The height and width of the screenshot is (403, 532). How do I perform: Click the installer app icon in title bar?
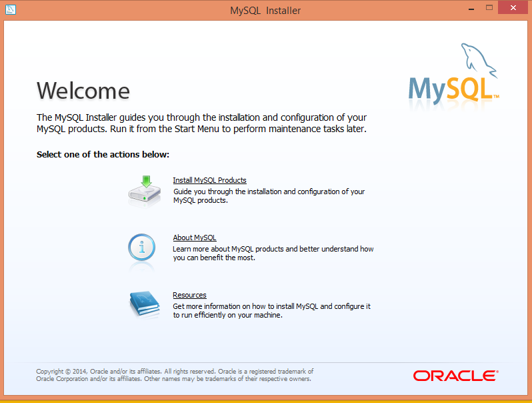[x=11, y=9]
